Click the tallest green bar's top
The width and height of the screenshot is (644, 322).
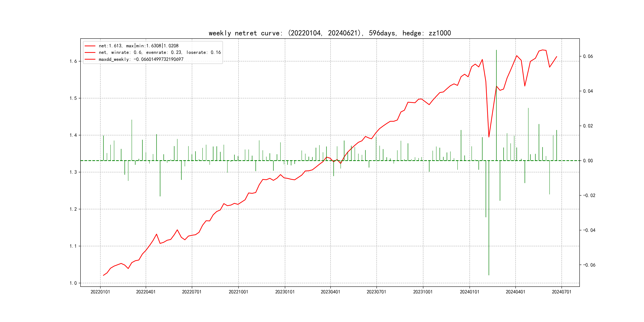click(496, 50)
